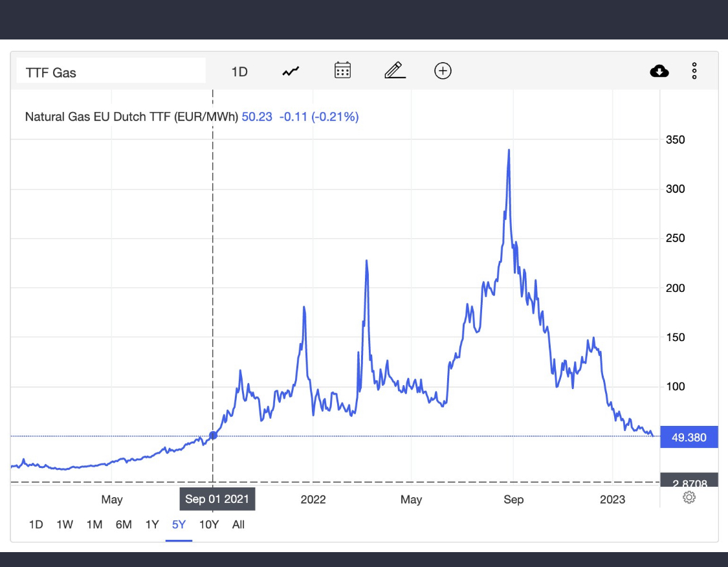Click the Natural Gas EU Dutch TTF legend
The width and height of the screenshot is (728, 567).
(131, 117)
